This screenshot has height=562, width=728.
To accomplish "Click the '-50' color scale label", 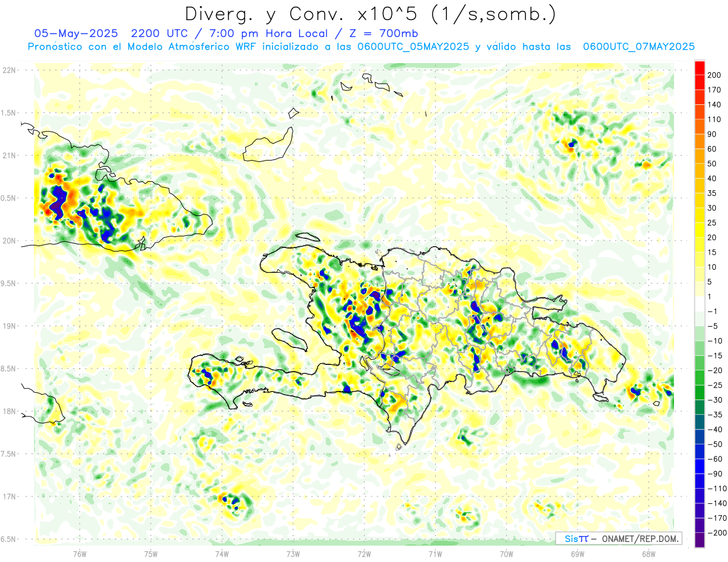I will (716, 444).
